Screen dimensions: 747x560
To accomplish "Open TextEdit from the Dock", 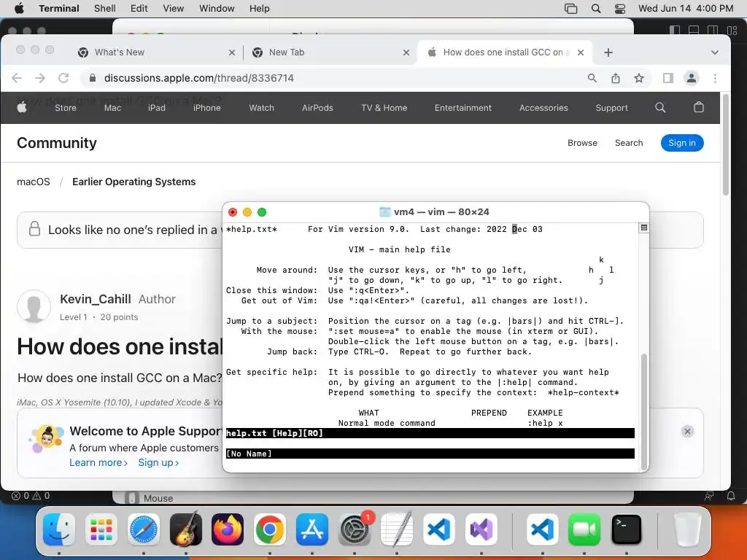I will tap(396, 529).
